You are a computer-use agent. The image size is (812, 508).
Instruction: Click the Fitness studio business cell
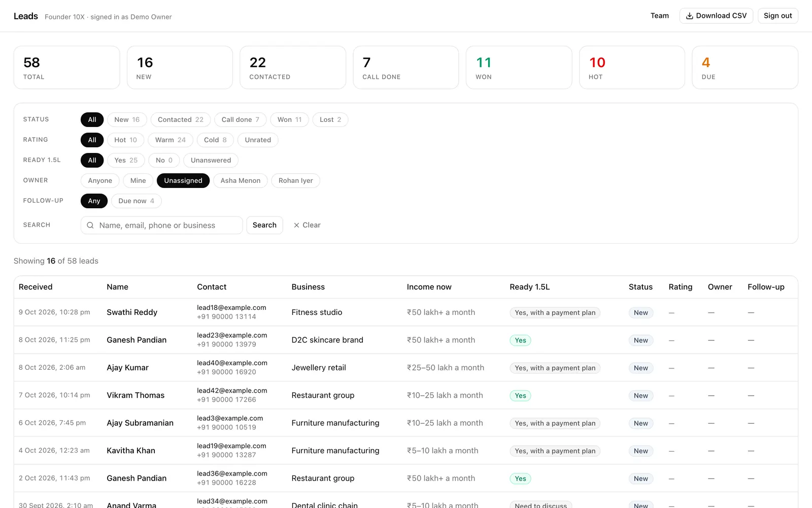(317, 312)
